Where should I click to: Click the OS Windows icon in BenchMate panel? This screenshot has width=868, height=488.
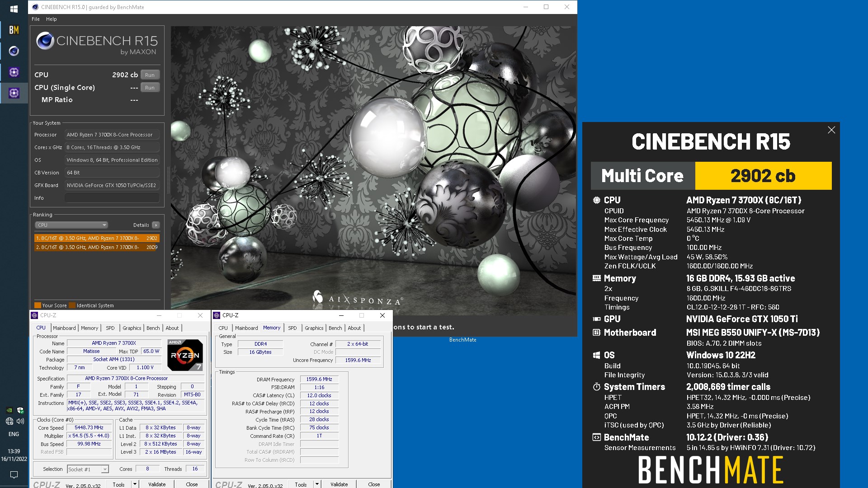[596, 355]
